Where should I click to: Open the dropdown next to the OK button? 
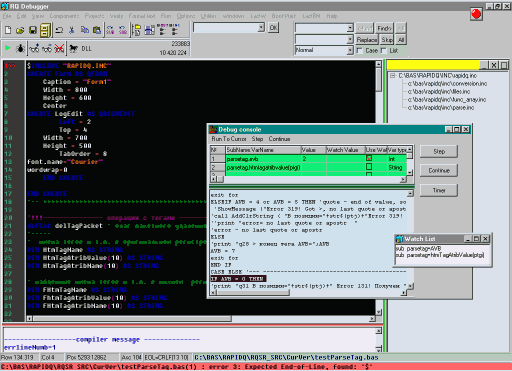point(261,28)
